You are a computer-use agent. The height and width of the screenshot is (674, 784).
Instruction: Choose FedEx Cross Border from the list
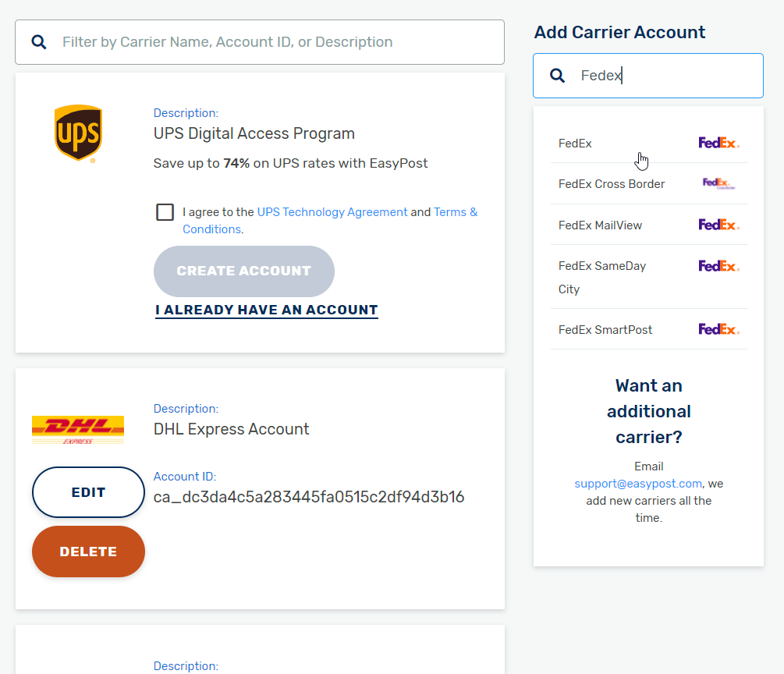(648, 184)
